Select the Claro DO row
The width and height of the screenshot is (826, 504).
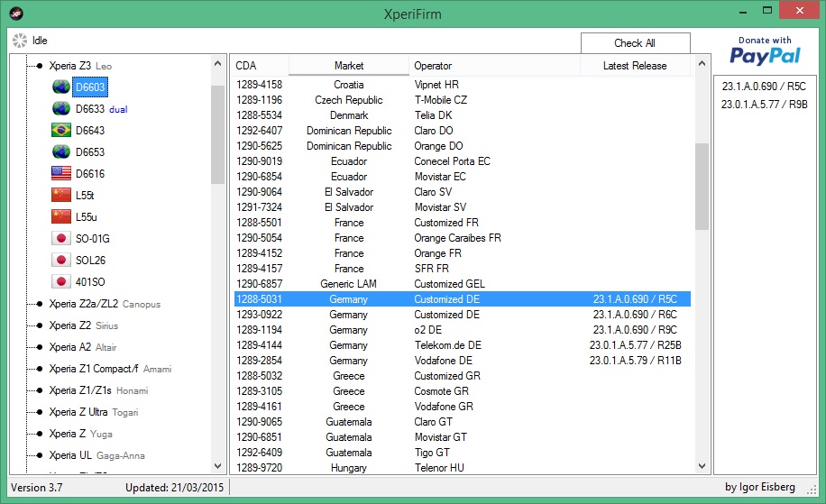[x=462, y=130]
